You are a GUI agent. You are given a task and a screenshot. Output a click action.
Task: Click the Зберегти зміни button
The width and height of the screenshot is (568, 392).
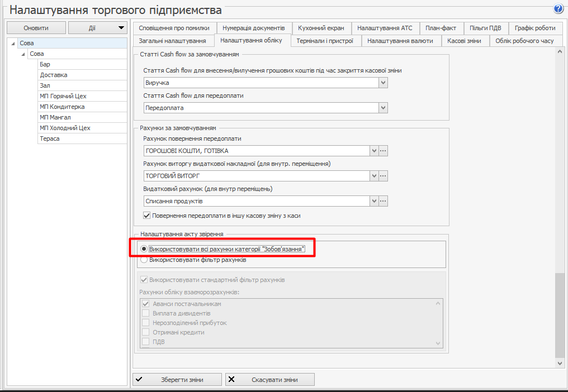177,380
